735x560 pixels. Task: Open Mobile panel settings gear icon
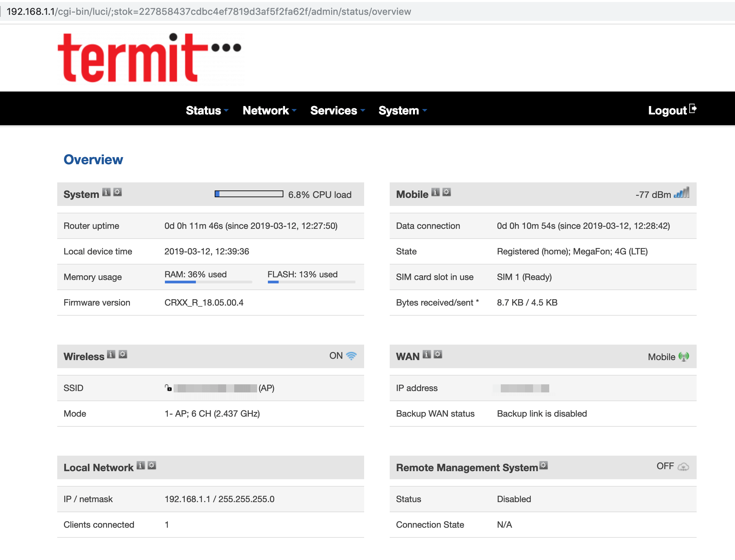click(447, 192)
